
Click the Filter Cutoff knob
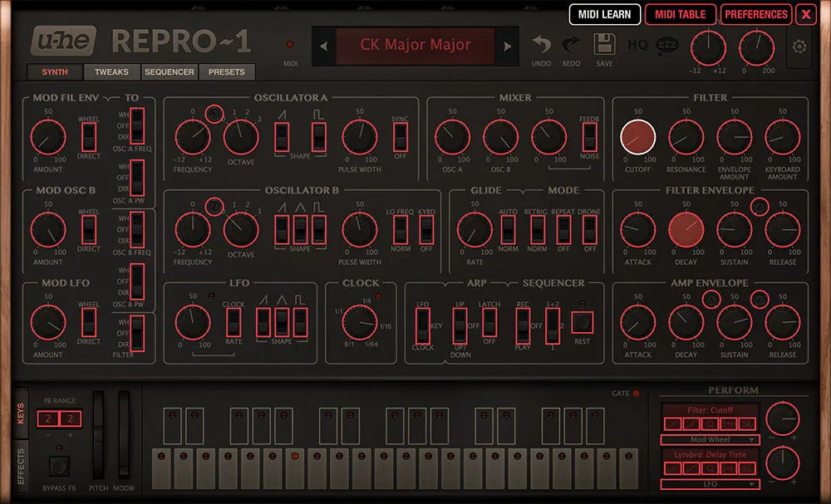(637, 137)
